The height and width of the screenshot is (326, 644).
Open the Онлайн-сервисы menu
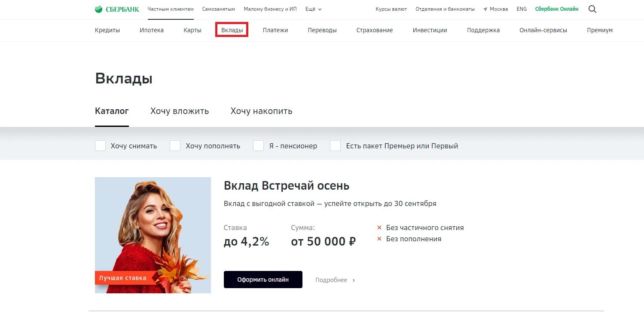tap(543, 30)
